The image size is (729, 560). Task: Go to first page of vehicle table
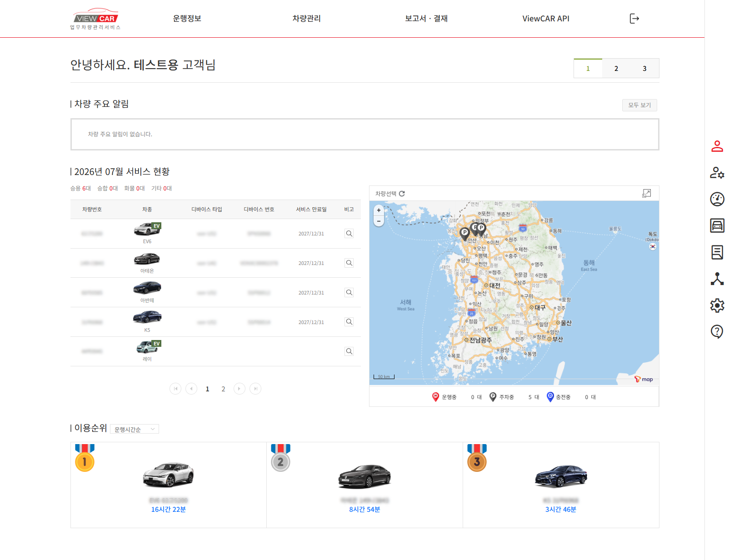point(175,389)
